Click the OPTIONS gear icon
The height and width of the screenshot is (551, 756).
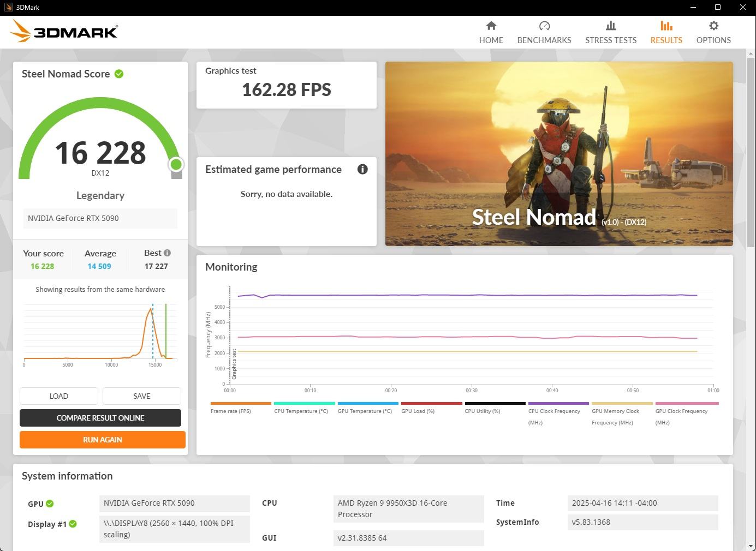713,26
